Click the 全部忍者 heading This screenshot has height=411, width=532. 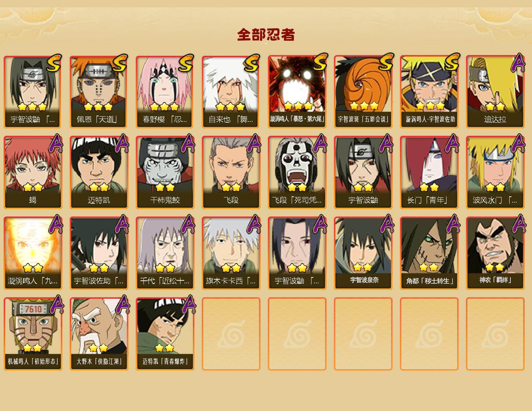[266, 34]
